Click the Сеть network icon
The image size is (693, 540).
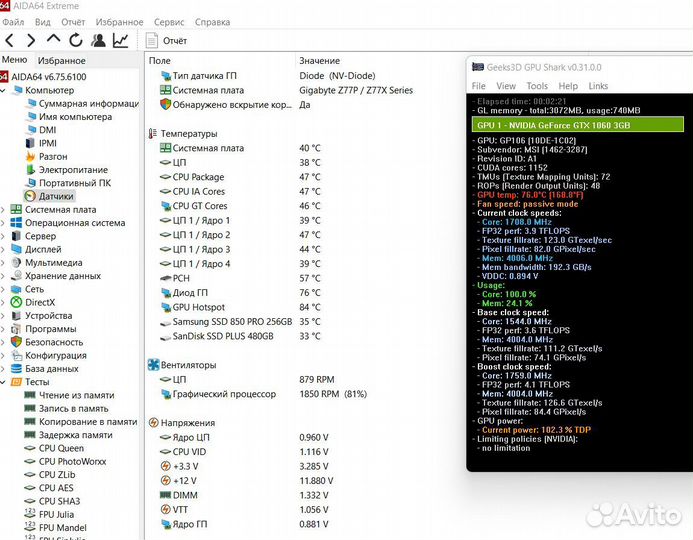(x=16, y=289)
